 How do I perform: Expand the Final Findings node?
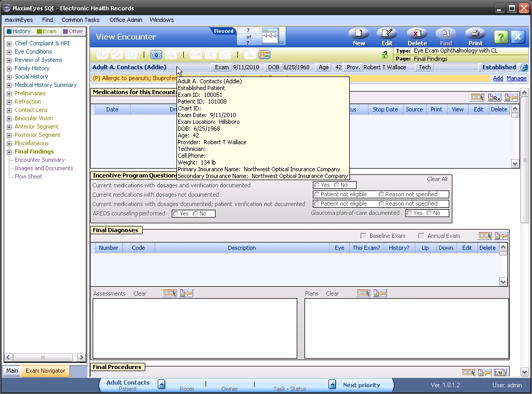[9, 152]
